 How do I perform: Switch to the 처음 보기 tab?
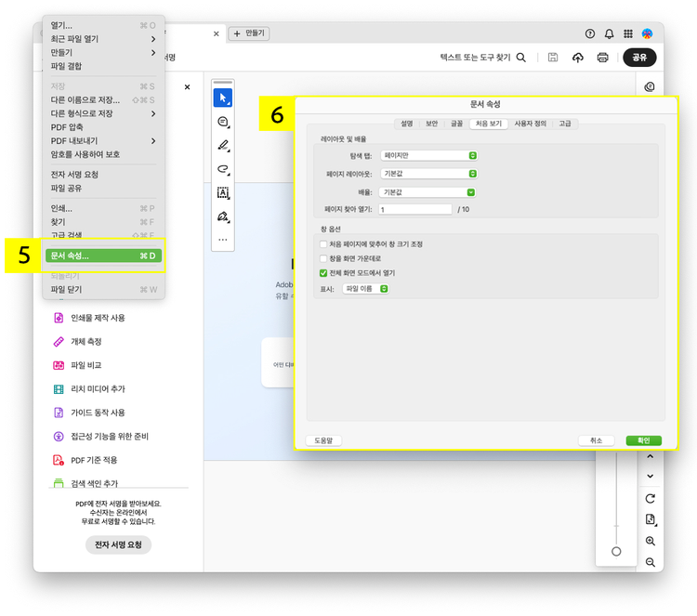(x=489, y=124)
